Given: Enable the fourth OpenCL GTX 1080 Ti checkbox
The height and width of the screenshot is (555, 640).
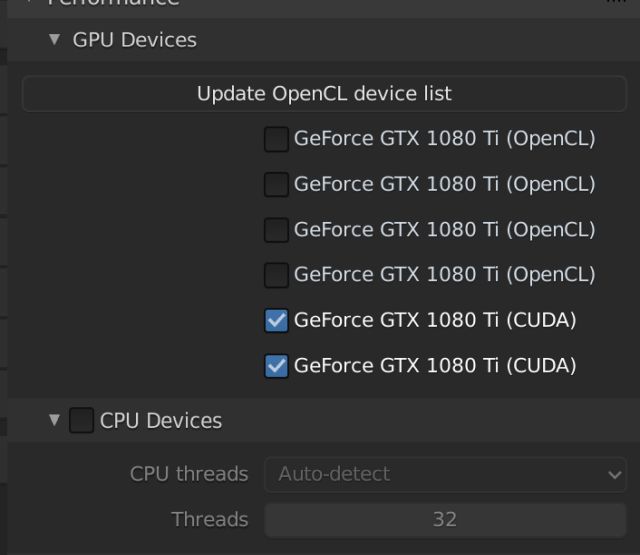Looking at the screenshot, I should coord(277,275).
